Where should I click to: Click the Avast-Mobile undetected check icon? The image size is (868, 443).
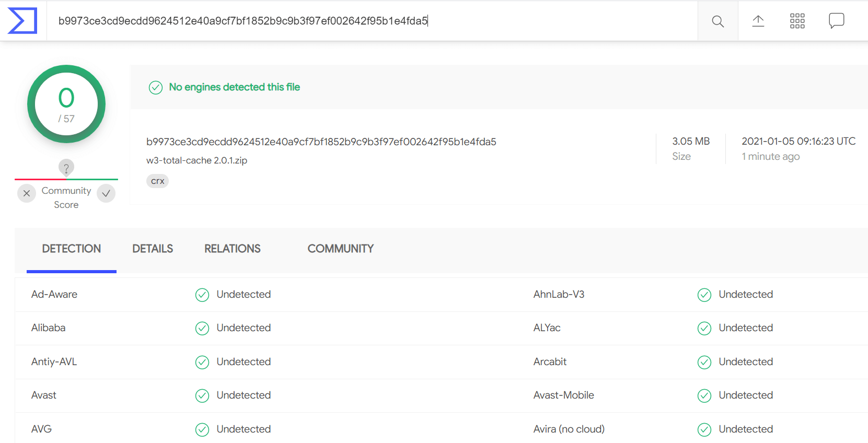(704, 396)
